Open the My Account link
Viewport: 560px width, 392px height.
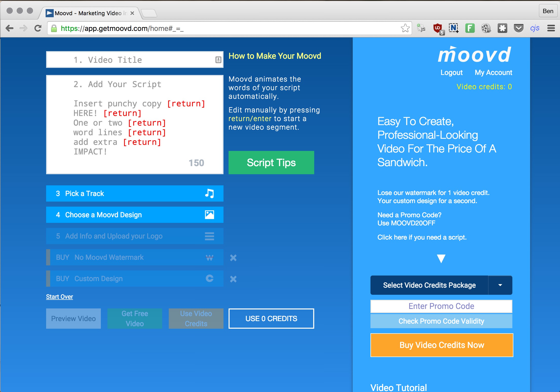click(x=493, y=72)
